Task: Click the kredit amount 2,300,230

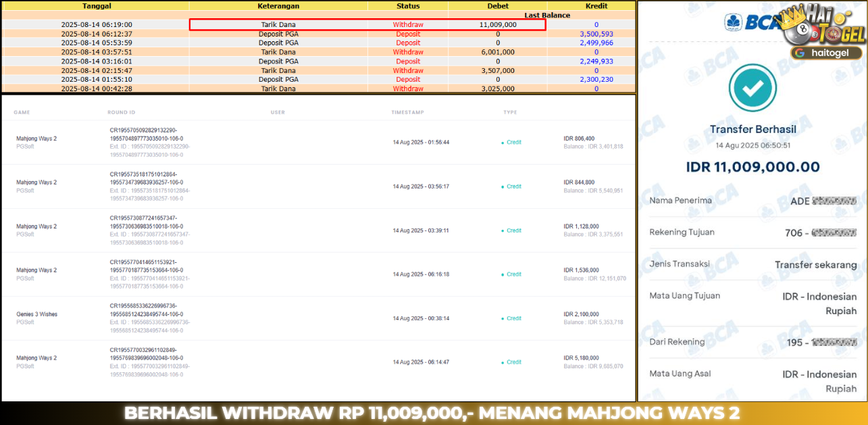Action: pos(596,79)
